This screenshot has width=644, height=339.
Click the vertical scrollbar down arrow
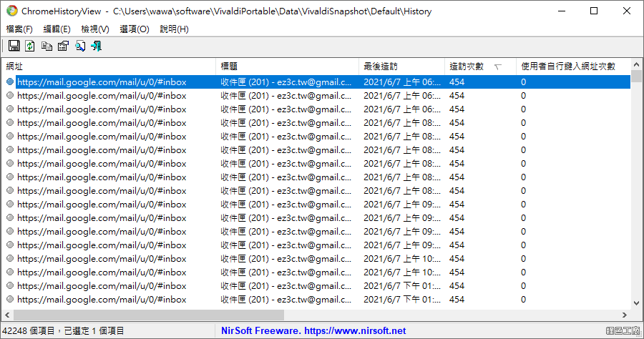coord(636,303)
